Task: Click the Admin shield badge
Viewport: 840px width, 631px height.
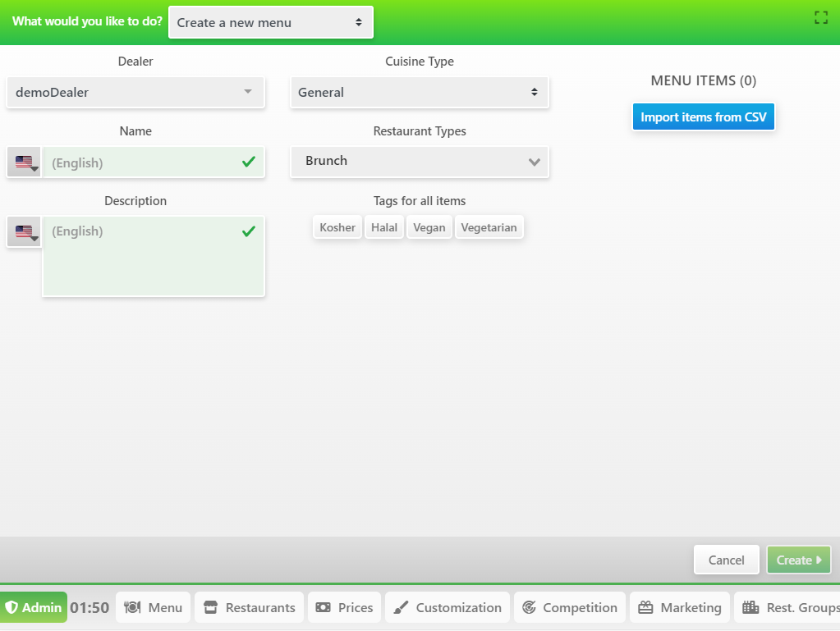Action: coord(34,607)
